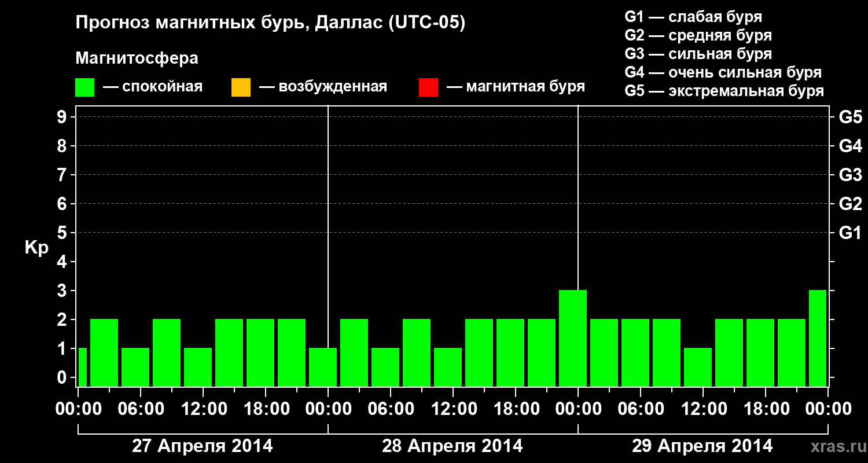Click the 'Kp' axis title
This screenshot has height=463, width=868.
36,248
